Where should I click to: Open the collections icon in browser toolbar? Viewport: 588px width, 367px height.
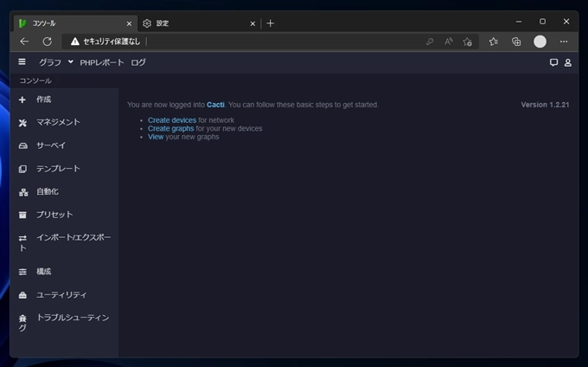(516, 42)
